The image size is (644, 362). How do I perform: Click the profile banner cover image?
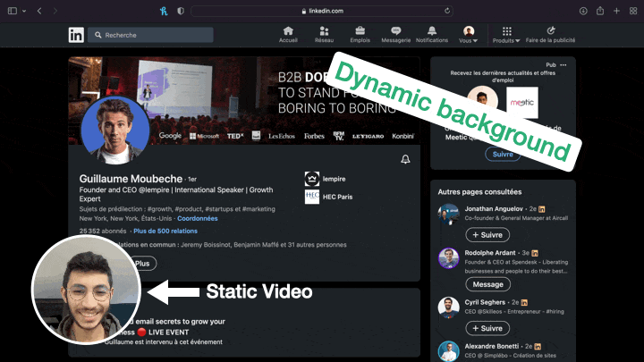[244, 100]
